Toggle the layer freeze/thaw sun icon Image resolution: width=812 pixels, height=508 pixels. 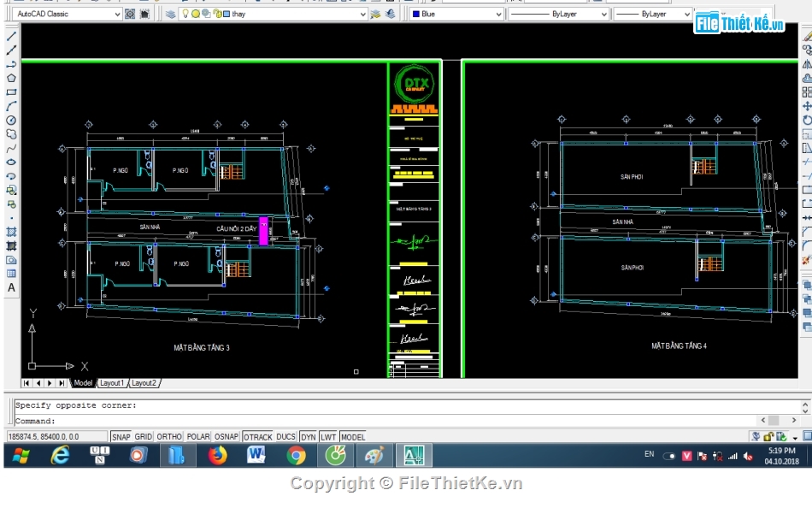(x=196, y=14)
